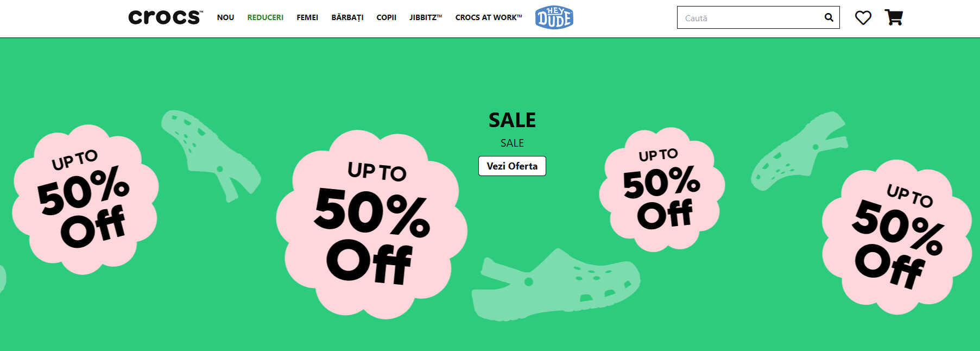
Task: Open the wishlist heart icon
Action: (863, 17)
